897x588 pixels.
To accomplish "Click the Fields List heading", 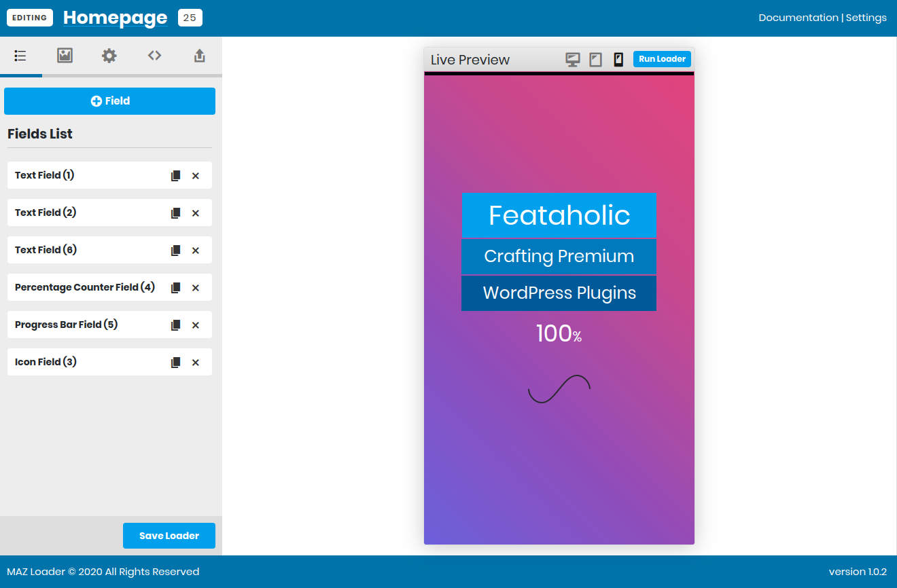I will click(40, 134).
